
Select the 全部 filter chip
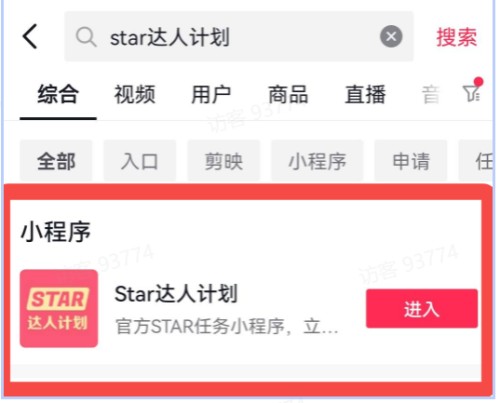tap(56, 161)
